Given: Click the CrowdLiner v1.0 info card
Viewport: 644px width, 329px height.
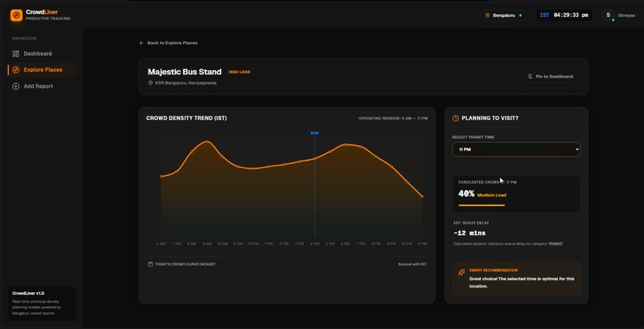Looking at the screenshot, I should 42,303.
